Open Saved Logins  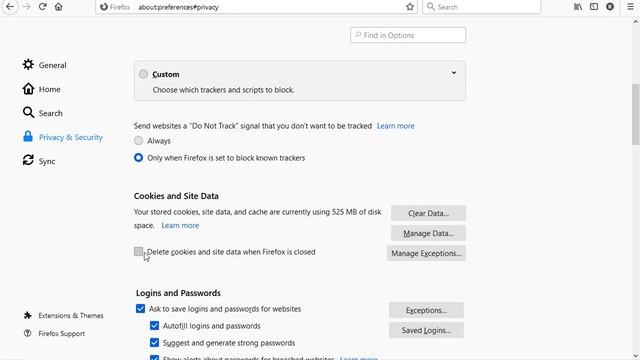pos(426,330)
